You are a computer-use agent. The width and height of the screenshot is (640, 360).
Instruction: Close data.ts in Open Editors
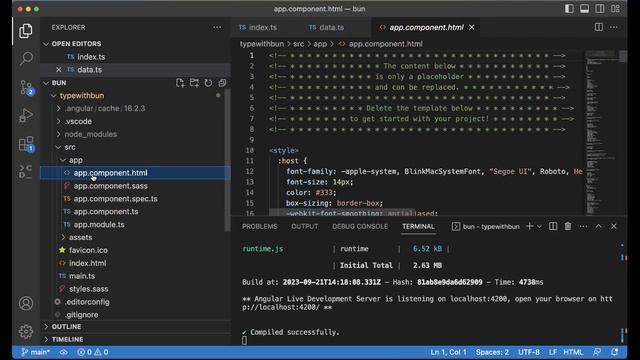[x=59, y=70]
